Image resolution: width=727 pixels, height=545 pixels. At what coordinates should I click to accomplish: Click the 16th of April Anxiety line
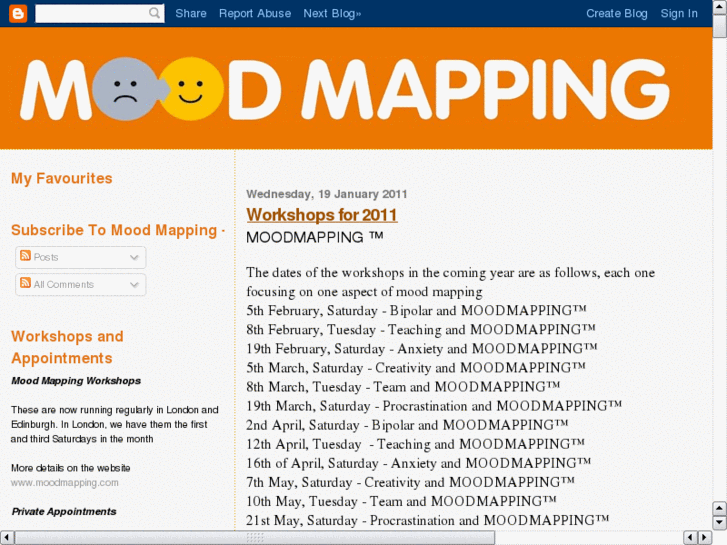[x=419, y=463]
